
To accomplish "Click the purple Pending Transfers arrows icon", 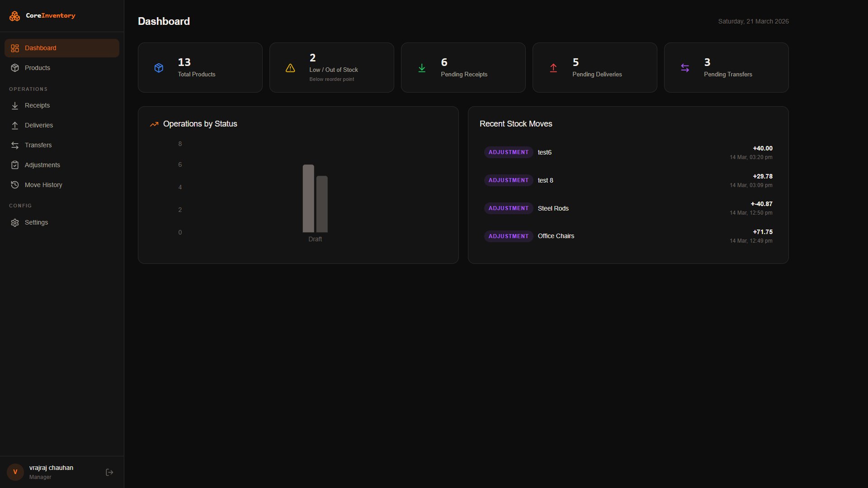I will click(685, 68).
